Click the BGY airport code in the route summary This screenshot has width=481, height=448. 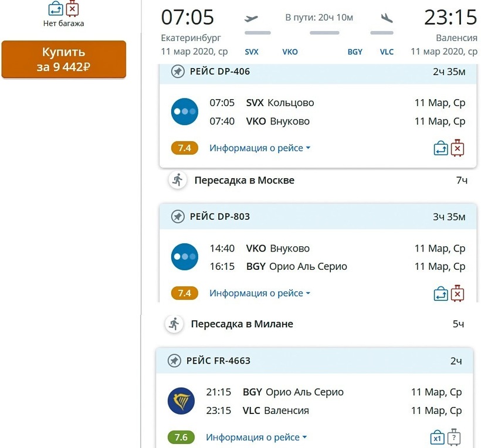pyautogui.click(x=355, y=52)
